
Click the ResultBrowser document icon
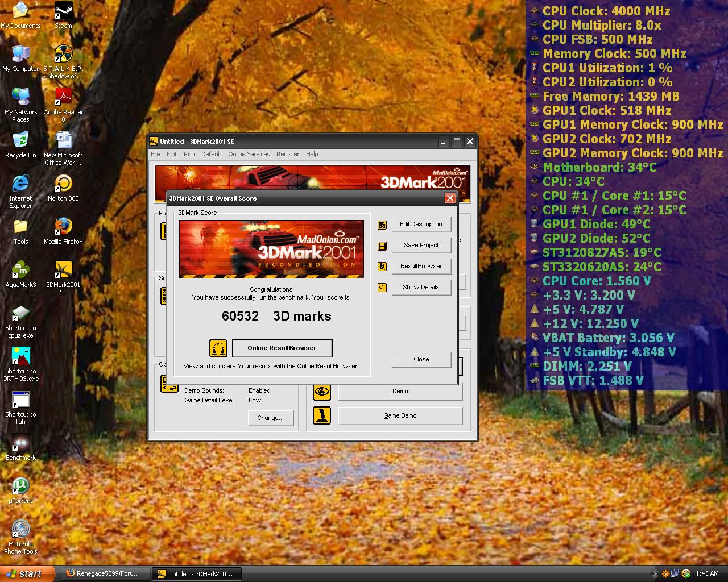coord(382,267)
